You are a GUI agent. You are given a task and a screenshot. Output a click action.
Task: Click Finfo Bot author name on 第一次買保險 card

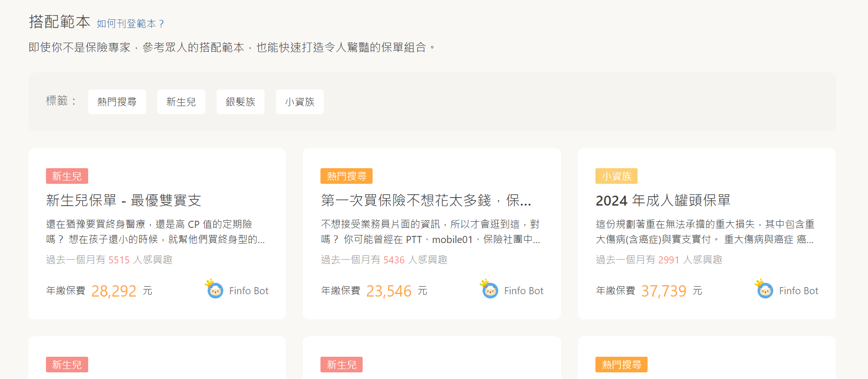524,291
